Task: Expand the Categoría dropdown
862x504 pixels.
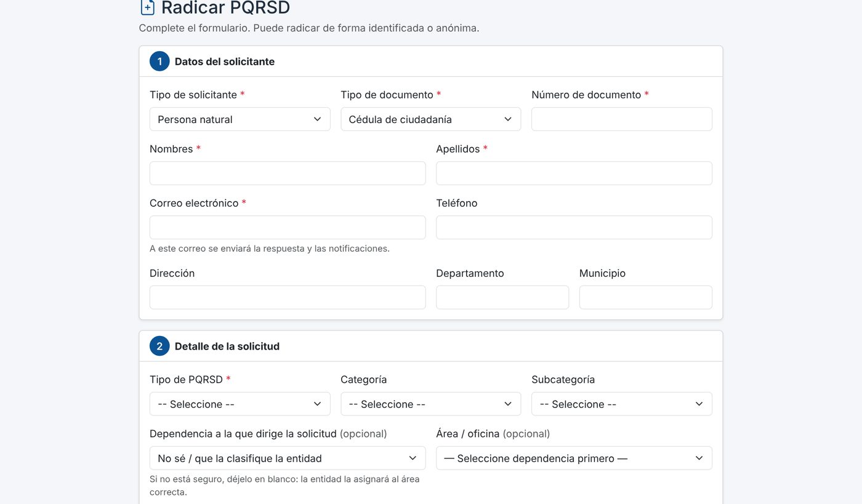Action: (x=431, y=404)
